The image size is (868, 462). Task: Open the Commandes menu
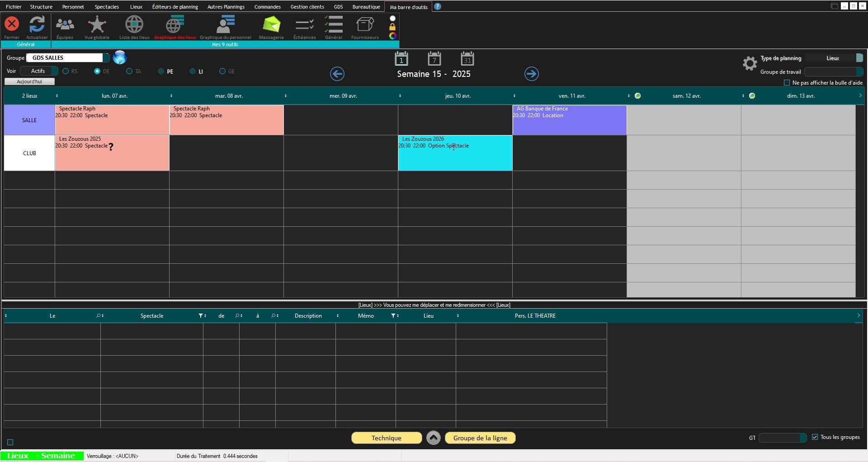(x=267, y=7)
